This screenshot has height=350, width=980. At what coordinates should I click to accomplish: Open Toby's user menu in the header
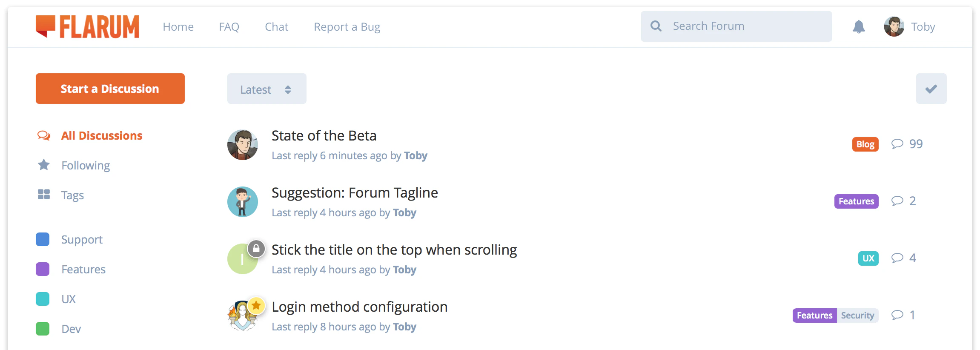(x=910, y=27)
